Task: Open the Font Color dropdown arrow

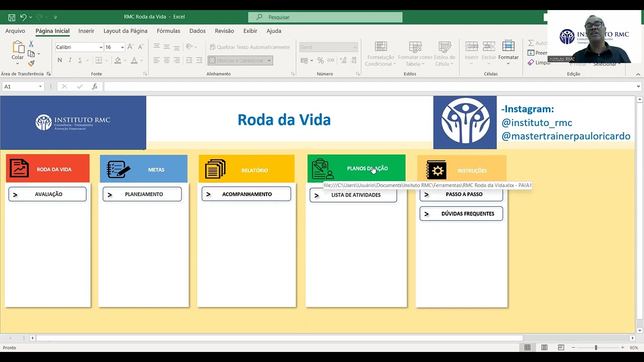Action: 141,61
